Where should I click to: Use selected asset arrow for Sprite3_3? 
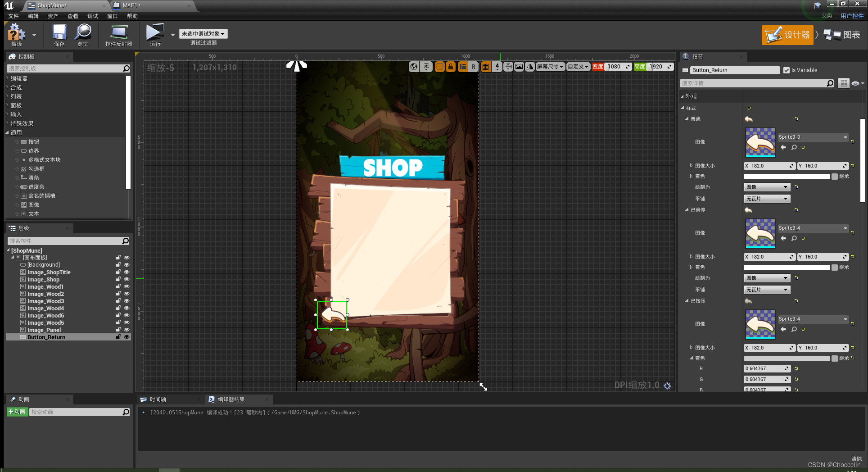pos(783,147)
